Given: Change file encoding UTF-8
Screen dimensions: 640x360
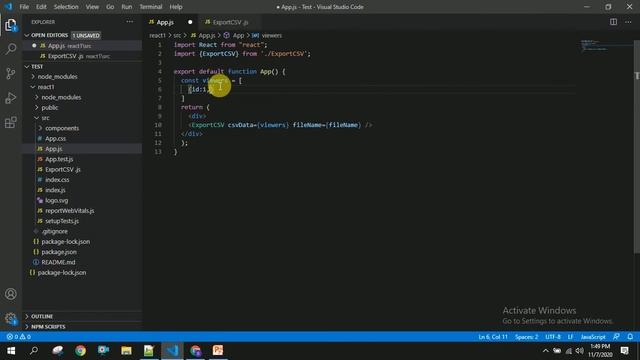Looking at the screenshot, I should [x=553, y=337].
